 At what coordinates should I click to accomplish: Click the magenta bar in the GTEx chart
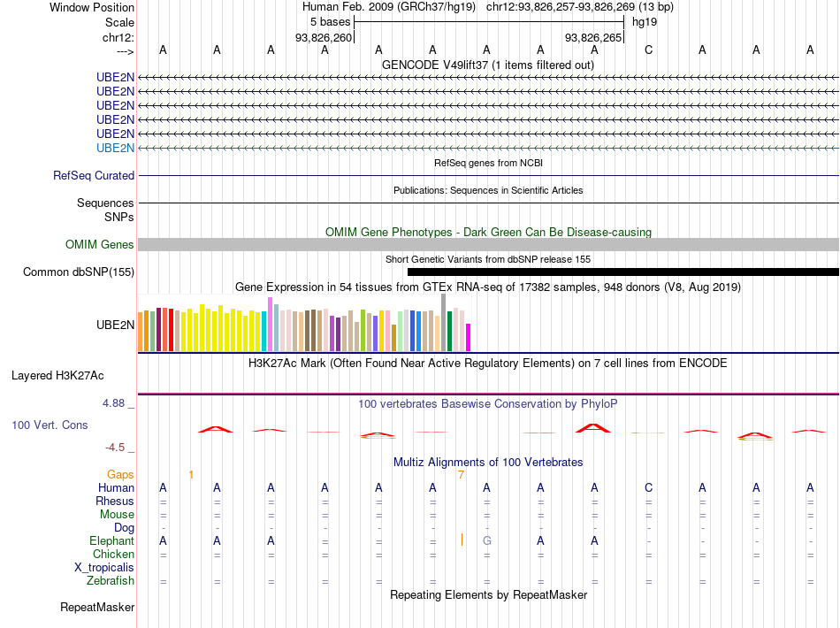point(469,338)
